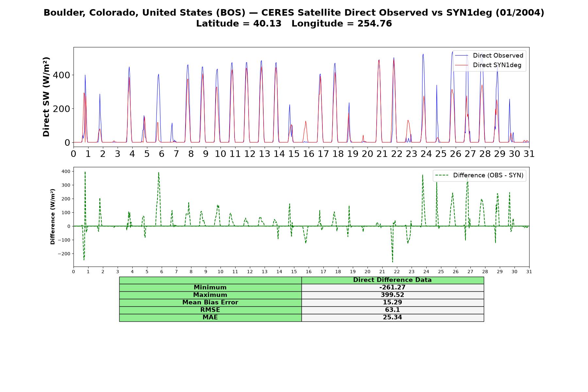588x392 pixels.
Task: Click the Latitude and Longitude subtitle line
Action: pyautogui.click(x=294, y=24)
